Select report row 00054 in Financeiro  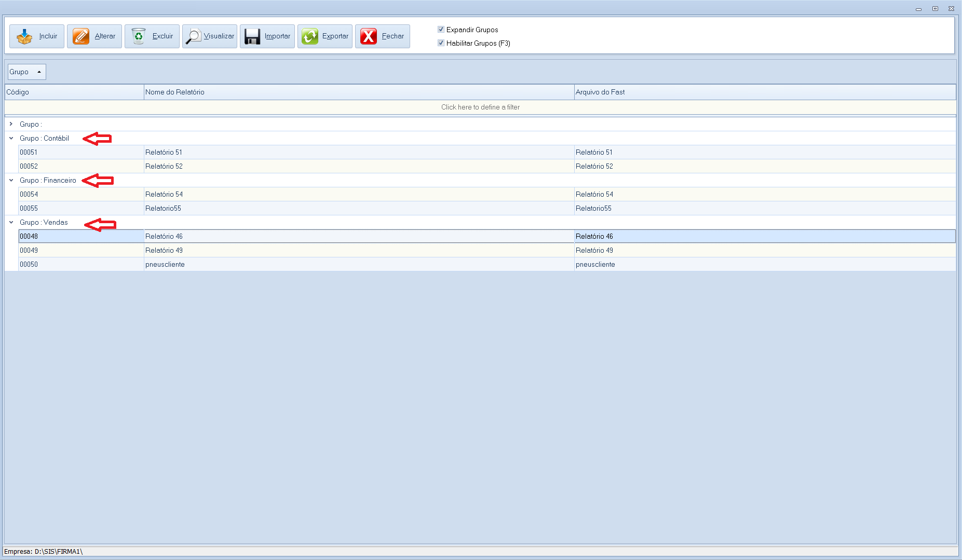(164, 194)
